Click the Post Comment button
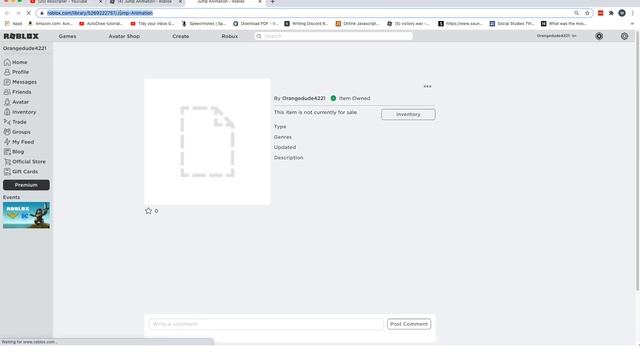Image resolution: width=640 pixels, height=360 pixels. 409,324
